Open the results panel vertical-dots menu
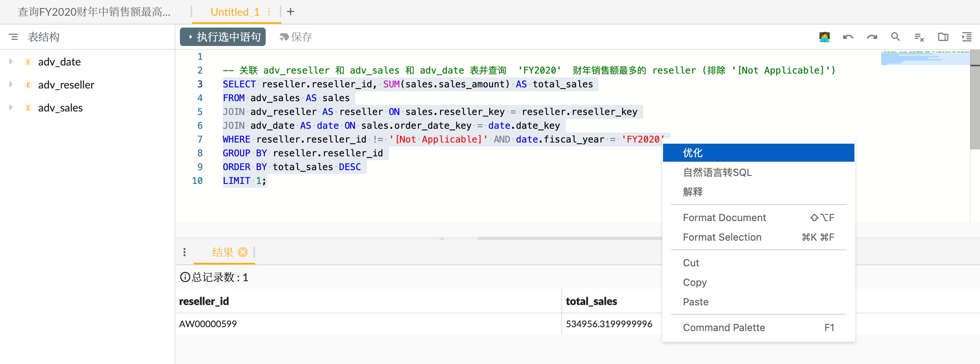Image resolution: width=980 pixels, height=364 pixels. click(185, 253)
